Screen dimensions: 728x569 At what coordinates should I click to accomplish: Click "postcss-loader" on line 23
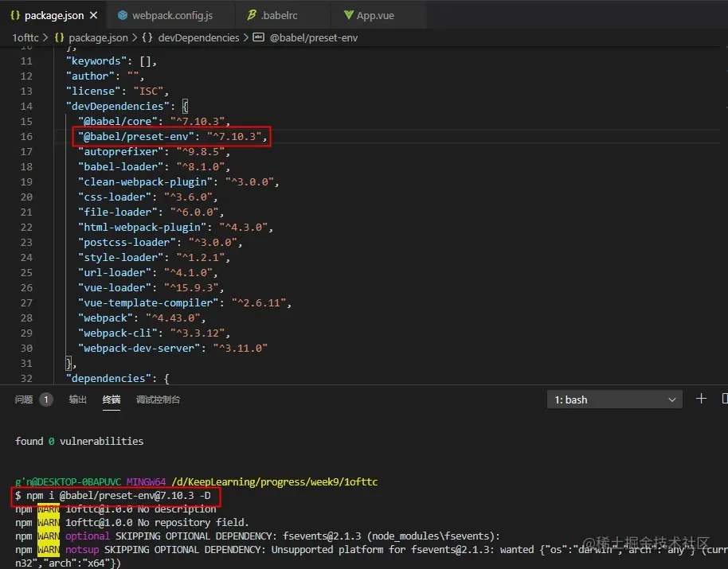127,242
